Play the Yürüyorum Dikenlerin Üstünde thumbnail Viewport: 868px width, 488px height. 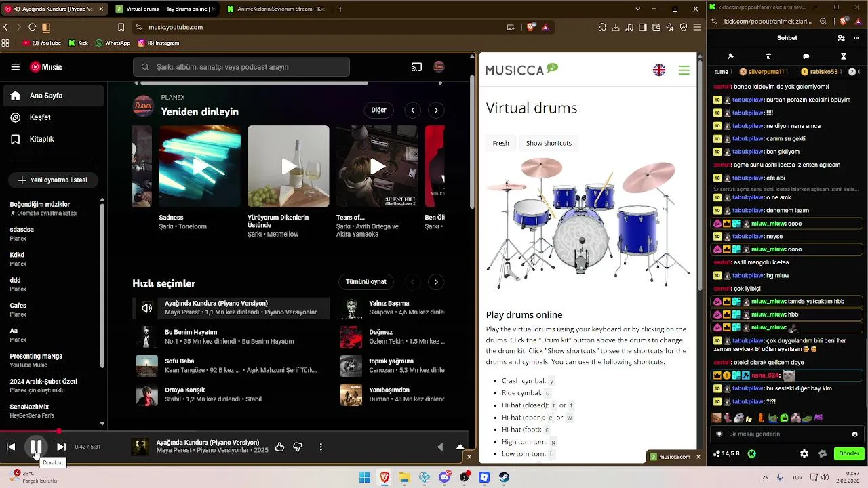pyautogui.click(x=288, y=166)
